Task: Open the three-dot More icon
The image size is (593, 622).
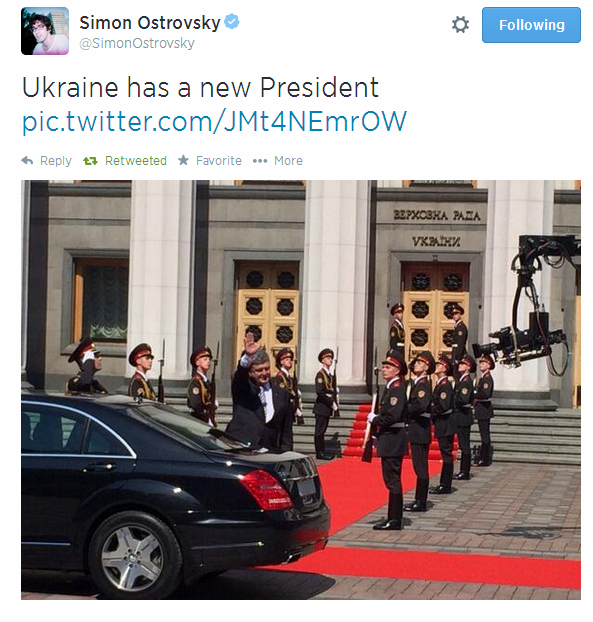Action: (x=260, y=161)
